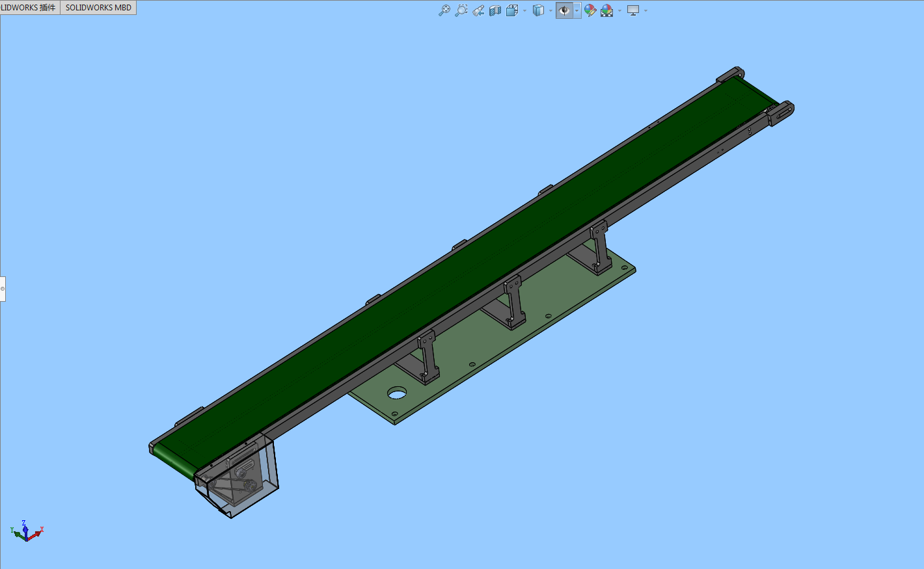Switch to the SOLIDWORKS MBD tab
Screen dimensions: 924x569
point(98,8)
